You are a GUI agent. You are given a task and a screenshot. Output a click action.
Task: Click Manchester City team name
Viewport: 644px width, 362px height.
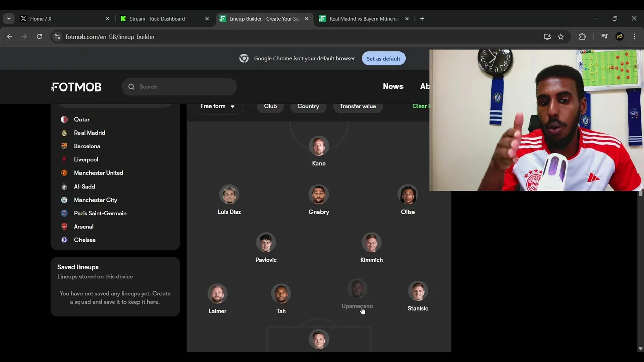(96, 200)
